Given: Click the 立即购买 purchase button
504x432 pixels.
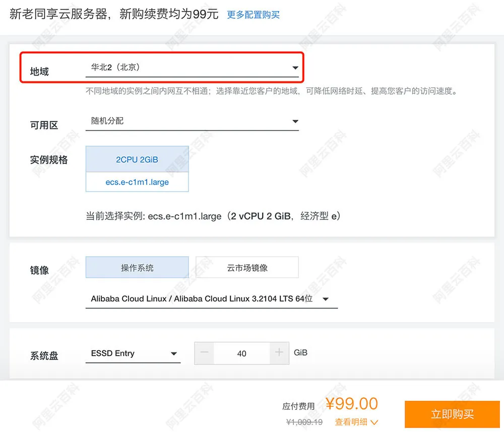Looking at the screenshot, I should [452, 414].
